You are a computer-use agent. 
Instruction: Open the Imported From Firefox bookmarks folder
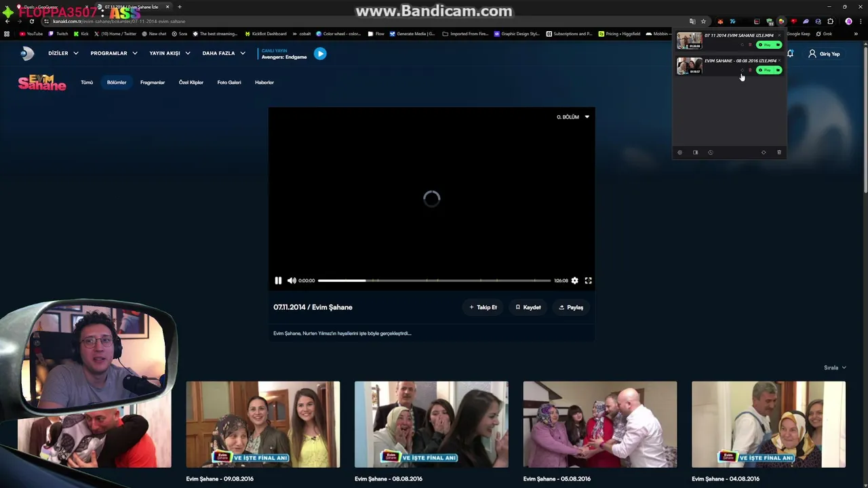[x=465, y=34]
